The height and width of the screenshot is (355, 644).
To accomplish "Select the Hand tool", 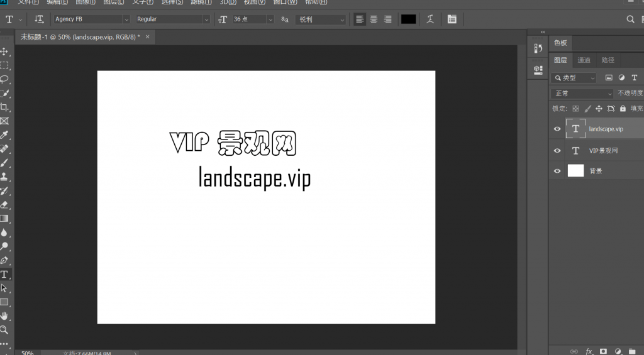I will pos(4,316).
